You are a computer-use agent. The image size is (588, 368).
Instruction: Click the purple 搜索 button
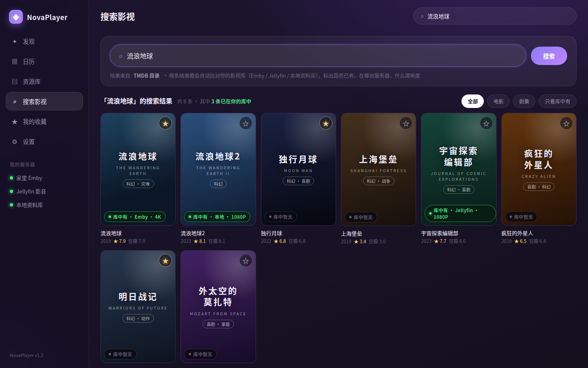pyautogui.click(x=549, y=56)
